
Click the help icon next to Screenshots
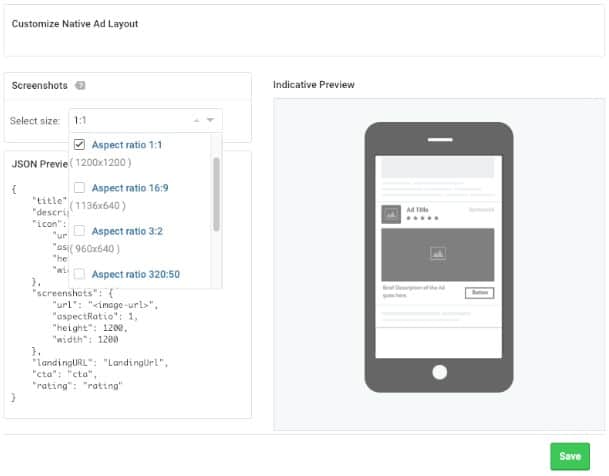point(80,86)
